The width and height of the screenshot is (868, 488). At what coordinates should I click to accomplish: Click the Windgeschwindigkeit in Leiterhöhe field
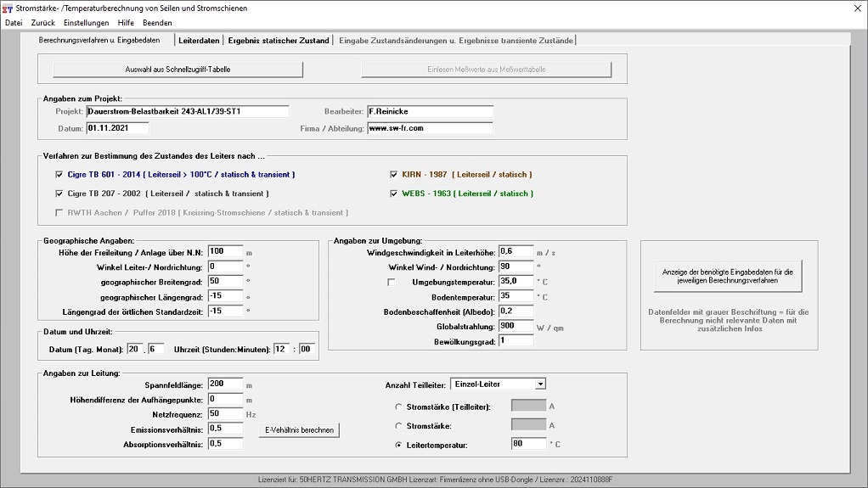click(515, 251)
